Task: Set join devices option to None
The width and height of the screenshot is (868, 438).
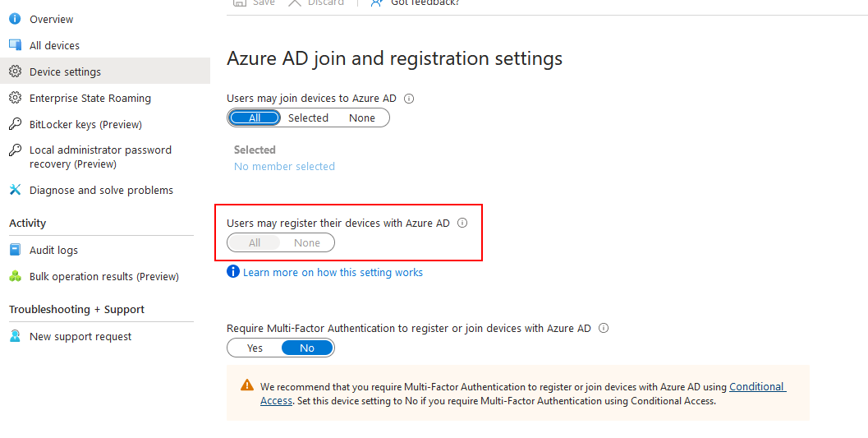Action: (x=362, y=118)
